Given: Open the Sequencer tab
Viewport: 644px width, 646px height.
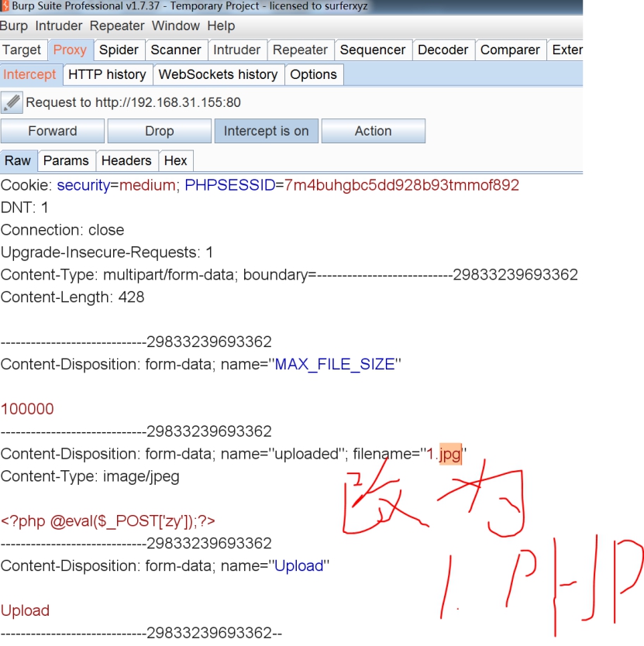Looking at the screenshot, I should tap(373, 50).
